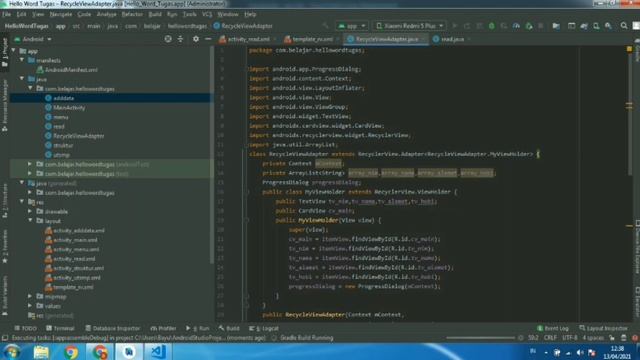Select RecycleViewAdapter in the project tree
Viewport: 640px width, 360px height.
[75, 136]
